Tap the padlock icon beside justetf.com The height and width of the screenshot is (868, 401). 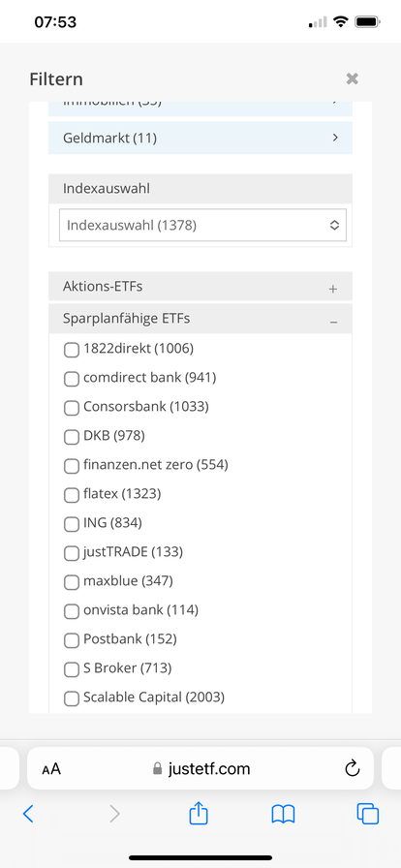tap(157, 768)
